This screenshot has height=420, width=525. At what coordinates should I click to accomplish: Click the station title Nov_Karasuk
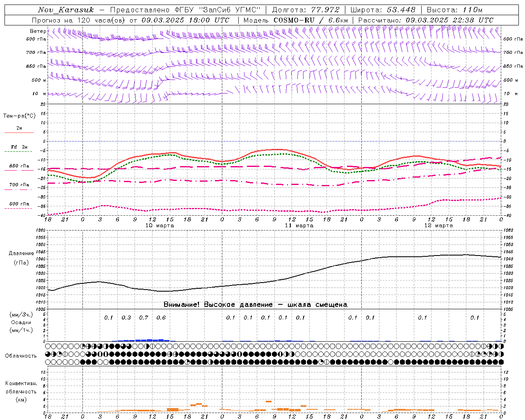pyautogui.click(x=66, y=10)
